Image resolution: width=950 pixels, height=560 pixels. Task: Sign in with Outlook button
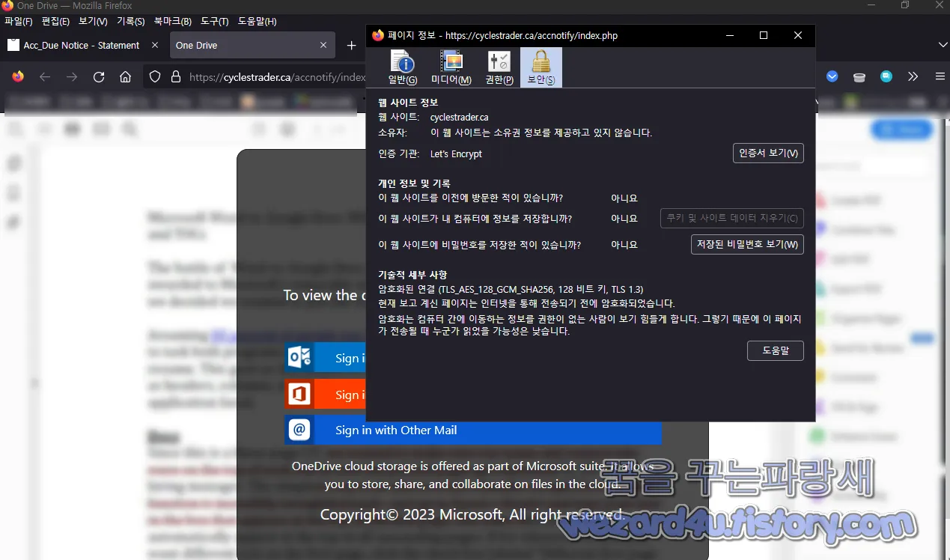tap(325, 358)
